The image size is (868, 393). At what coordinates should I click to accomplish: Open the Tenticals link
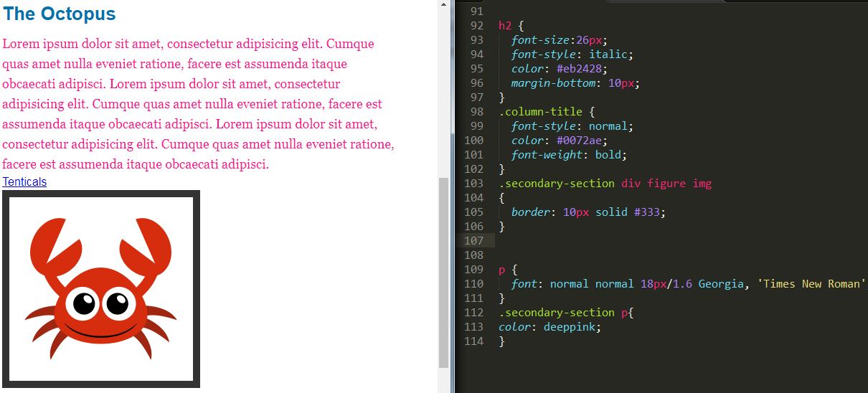point(24,182)
